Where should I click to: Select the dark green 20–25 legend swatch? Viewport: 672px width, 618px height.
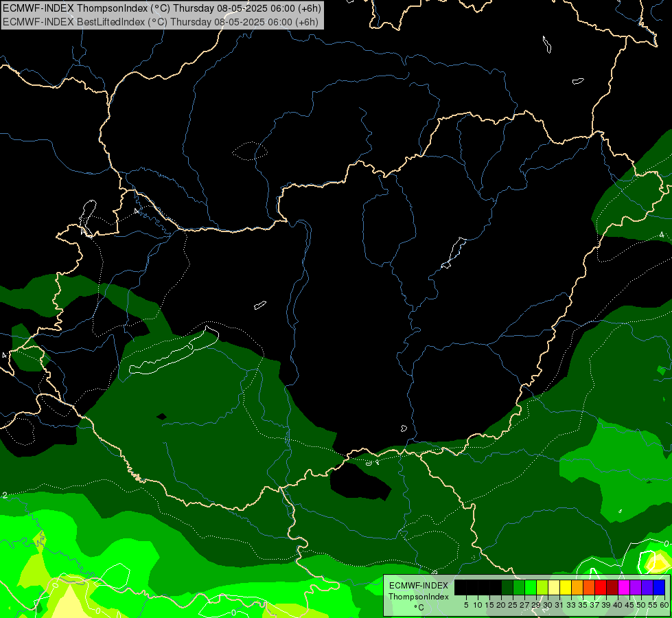(507, 587)
